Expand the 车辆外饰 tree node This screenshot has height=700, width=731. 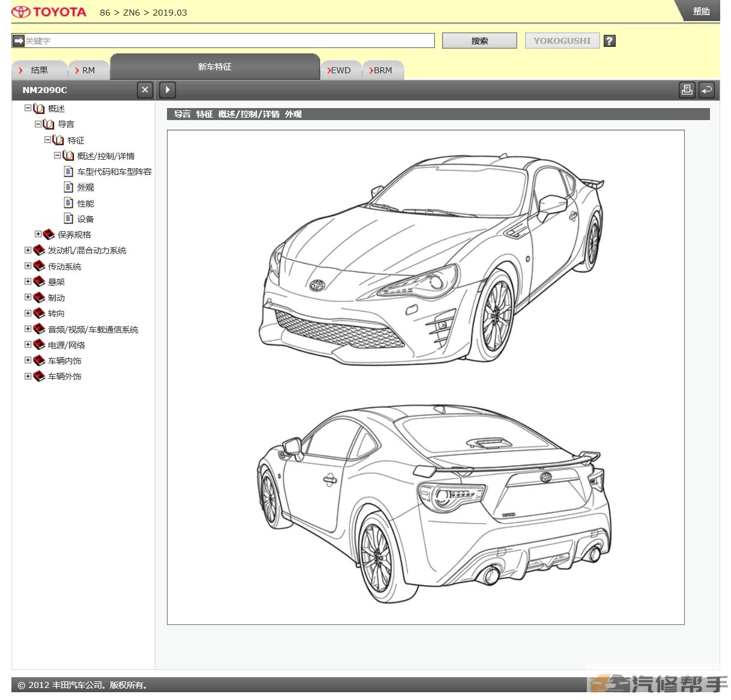tap(28, 376)
